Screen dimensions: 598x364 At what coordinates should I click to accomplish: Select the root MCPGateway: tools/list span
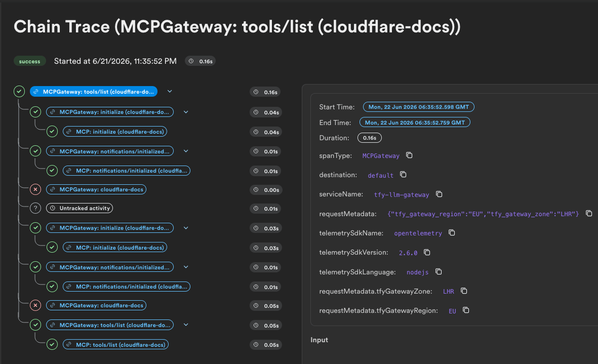point(94,92)
